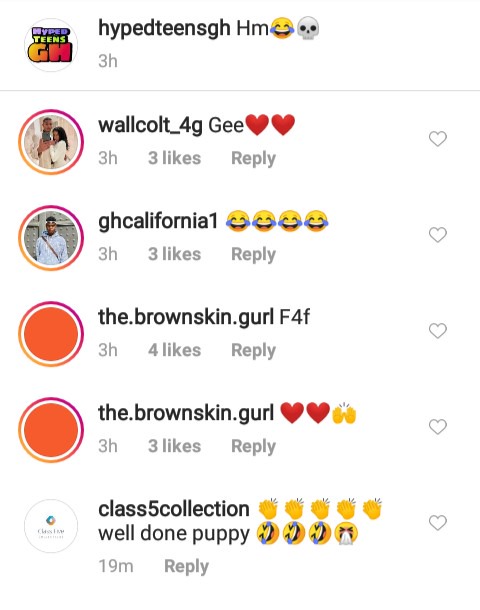
Task: Open class5collection's profile avatar
Action: (51, 526)
